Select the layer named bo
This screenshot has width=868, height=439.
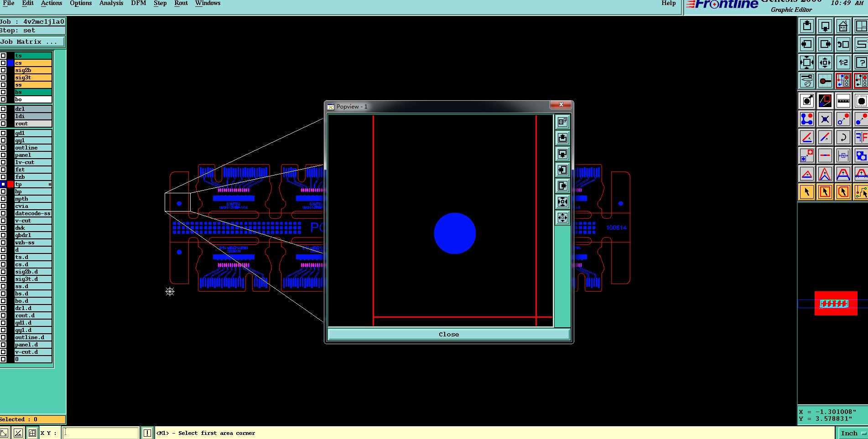(33, 99)
